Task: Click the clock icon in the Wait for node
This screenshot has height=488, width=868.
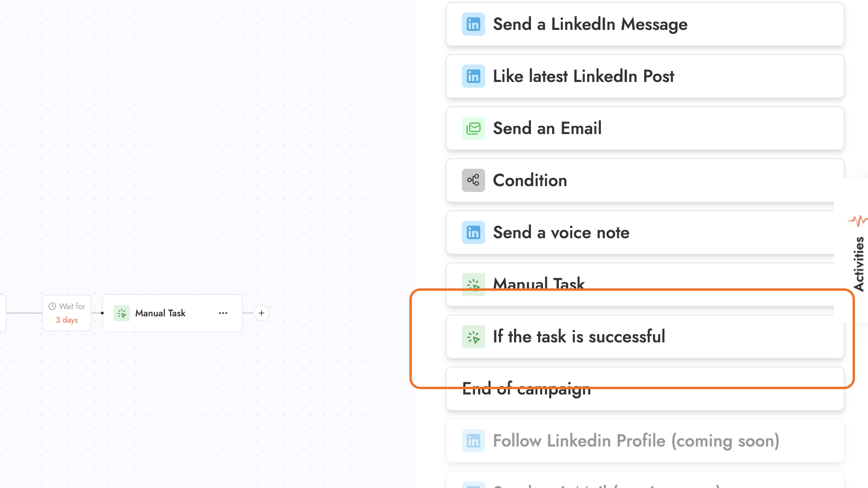Action: point(52,306)
